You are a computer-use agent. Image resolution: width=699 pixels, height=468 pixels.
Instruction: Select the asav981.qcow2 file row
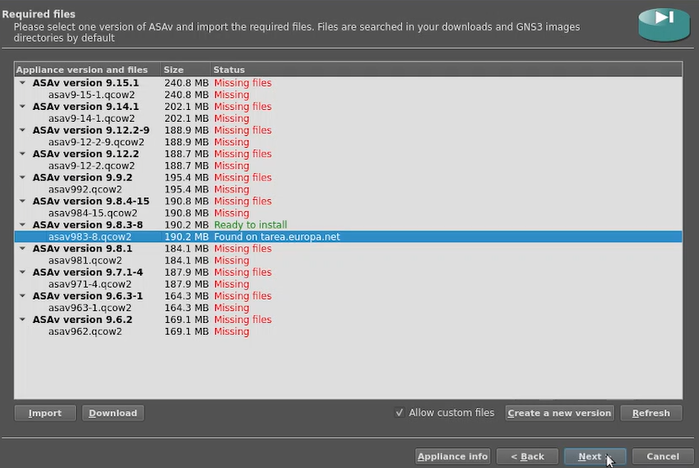pos(348,260)
